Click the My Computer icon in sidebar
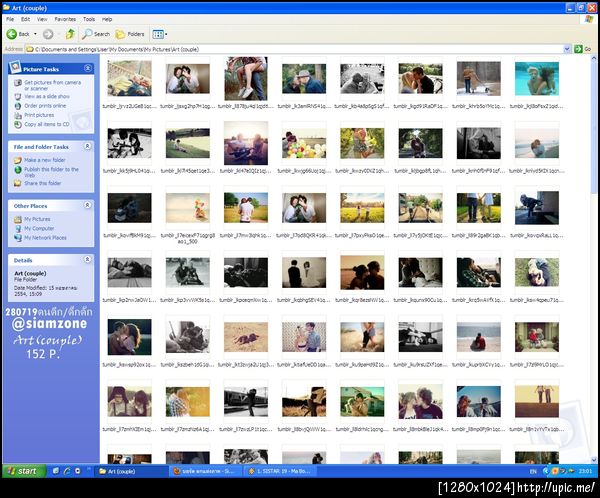This screenshot has width=600, height=498. pyautogui.click(x=18, y=228)
